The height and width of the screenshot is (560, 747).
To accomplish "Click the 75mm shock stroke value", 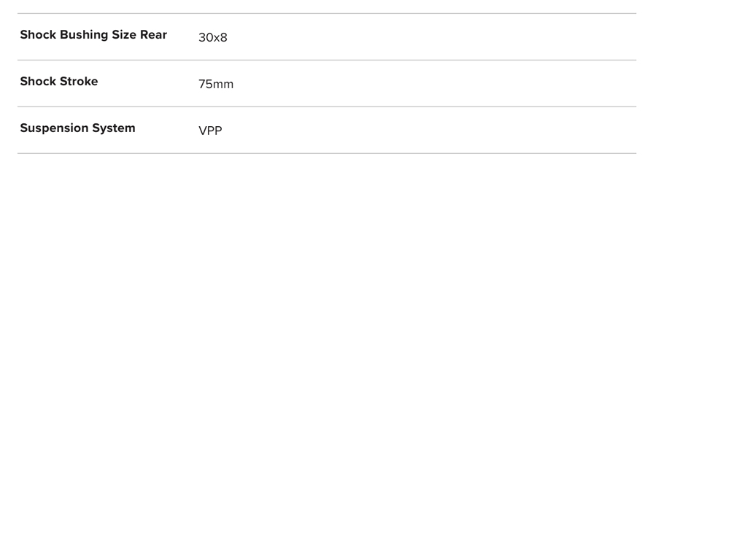I will click(x=216, y=84).
